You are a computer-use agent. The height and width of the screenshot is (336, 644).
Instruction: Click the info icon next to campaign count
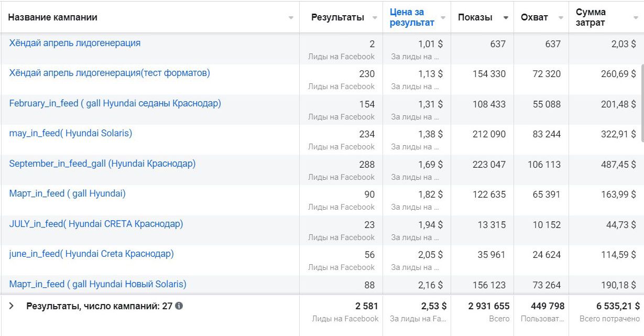(x=179, y=306)
